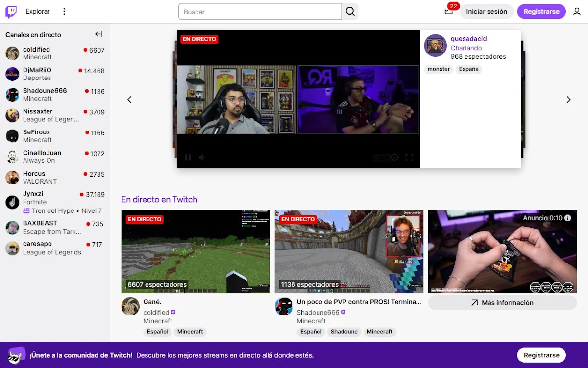The height and width of the screenshot is (368, 588).
Task: Open Shadoune666 channel in the sidebar
Action: (55, 94)
